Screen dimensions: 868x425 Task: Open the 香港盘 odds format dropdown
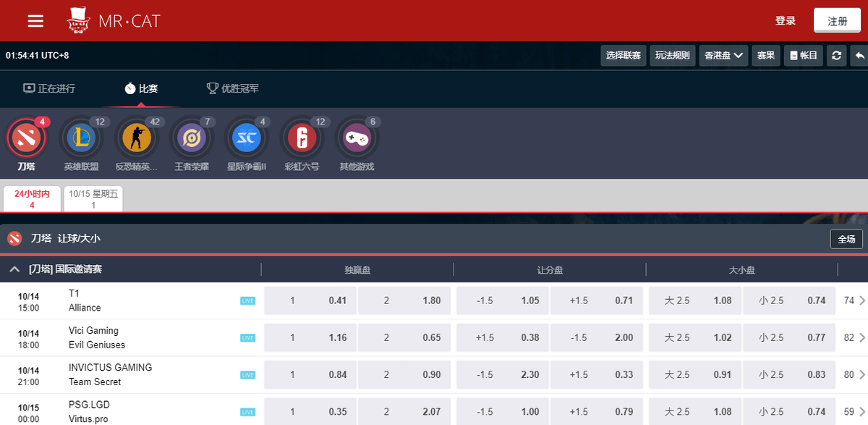pos(723,56)
